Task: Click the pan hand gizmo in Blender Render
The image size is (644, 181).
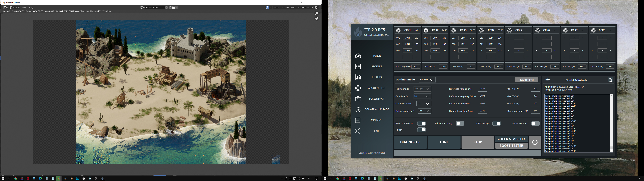Action: click(x=316, y=18)
